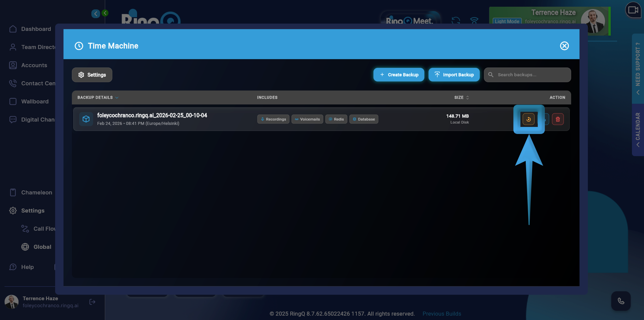Expand the Calendar side panel
This screenshot has height=320, width=644.
pos(638,130)
